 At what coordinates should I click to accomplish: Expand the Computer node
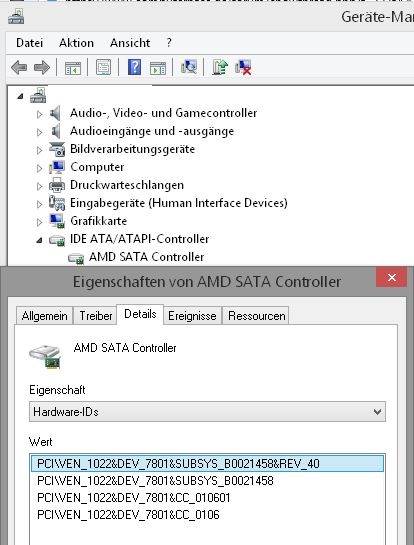[x=40, y=168]
